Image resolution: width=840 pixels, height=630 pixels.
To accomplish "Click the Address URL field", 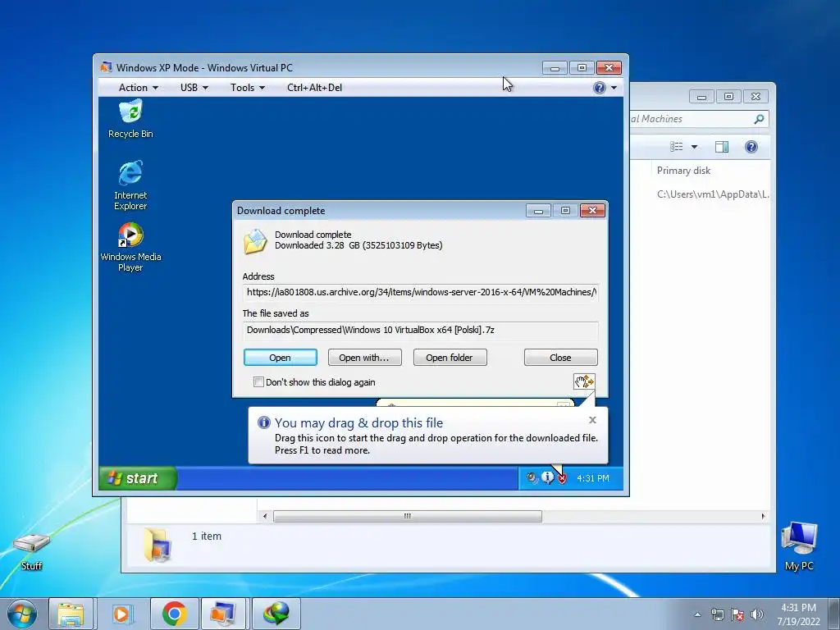I will pyautogui.click(x=420, y=293).
